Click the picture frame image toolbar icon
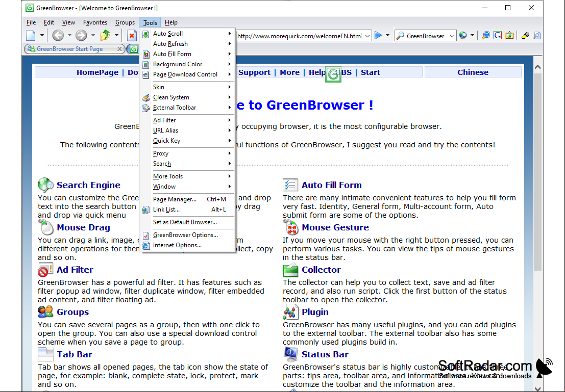 (x=509, y=35)
